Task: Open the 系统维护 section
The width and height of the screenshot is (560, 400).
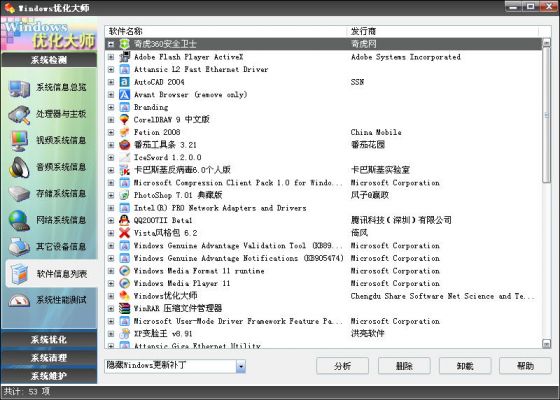Action: (x=49, y=376)
